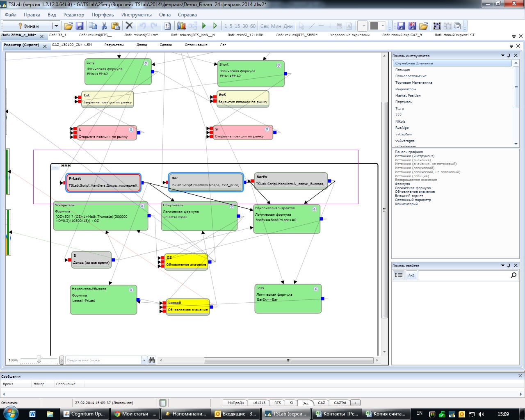Screen dimensions: 525x420
Task: Switch to the Оптимизация tab
Action: coord(196,45)
